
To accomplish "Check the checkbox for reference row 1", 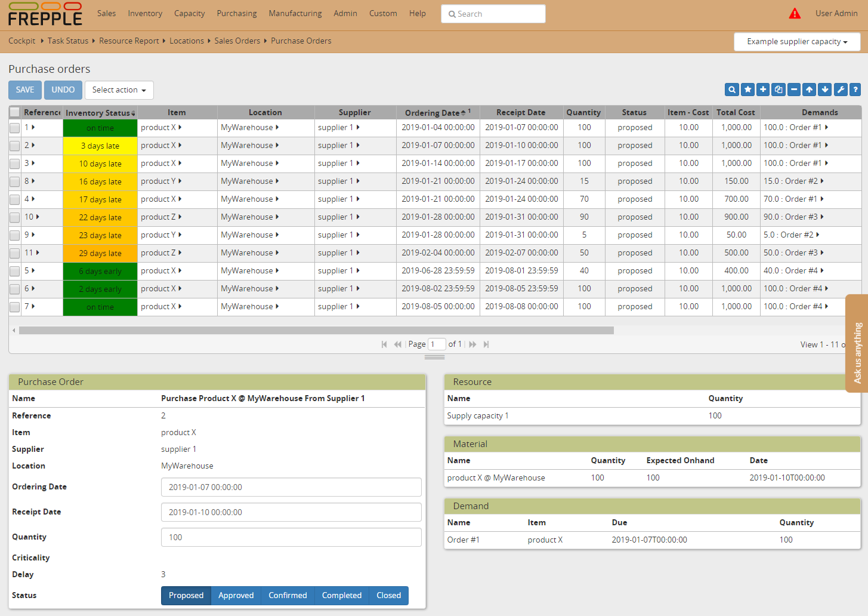I will 14,127.
